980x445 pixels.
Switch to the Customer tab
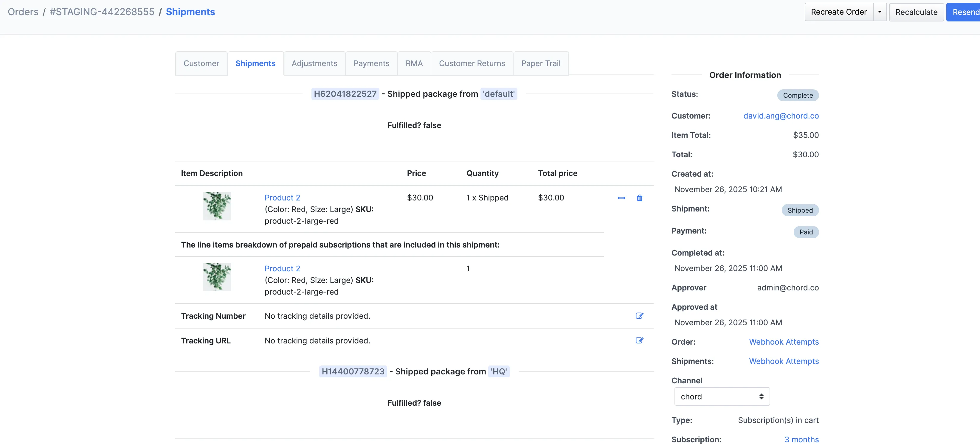pos(201,63)
